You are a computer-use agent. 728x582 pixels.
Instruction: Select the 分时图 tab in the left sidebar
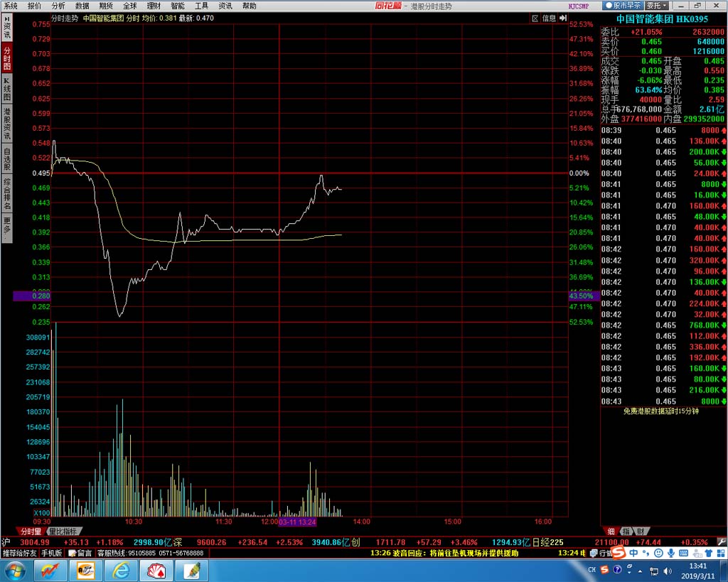pos(7,58)
